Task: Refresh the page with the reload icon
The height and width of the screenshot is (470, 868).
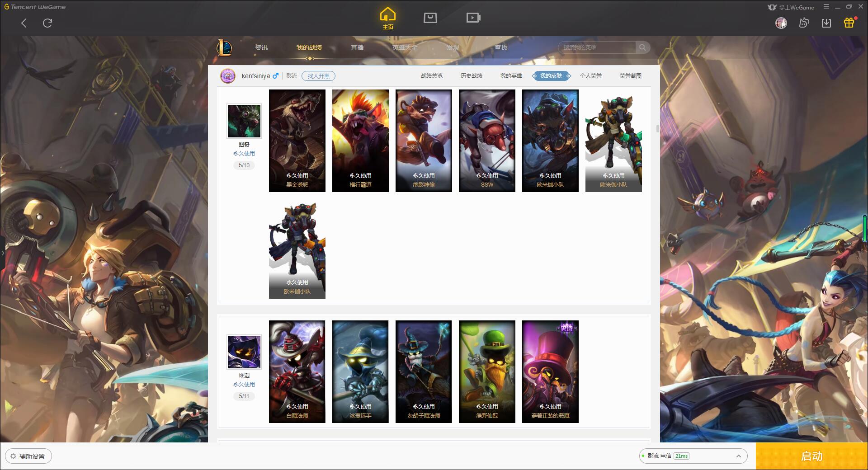Action: 47,23
